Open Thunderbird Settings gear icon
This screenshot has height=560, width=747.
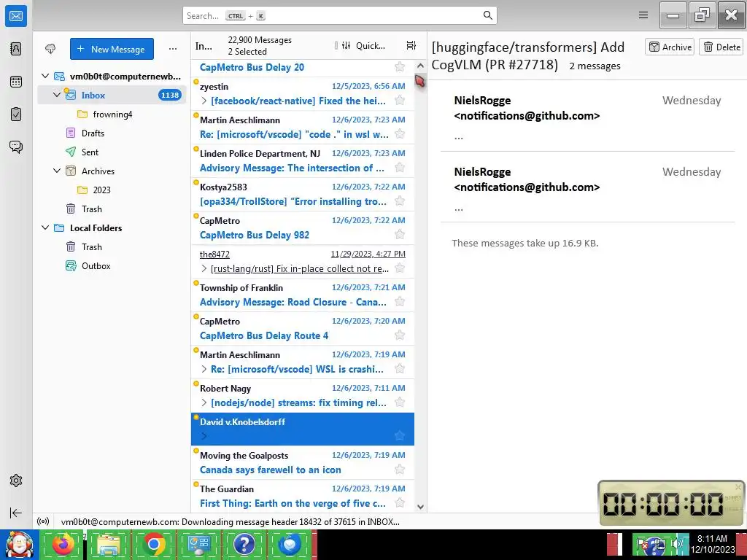click(16, 481)
